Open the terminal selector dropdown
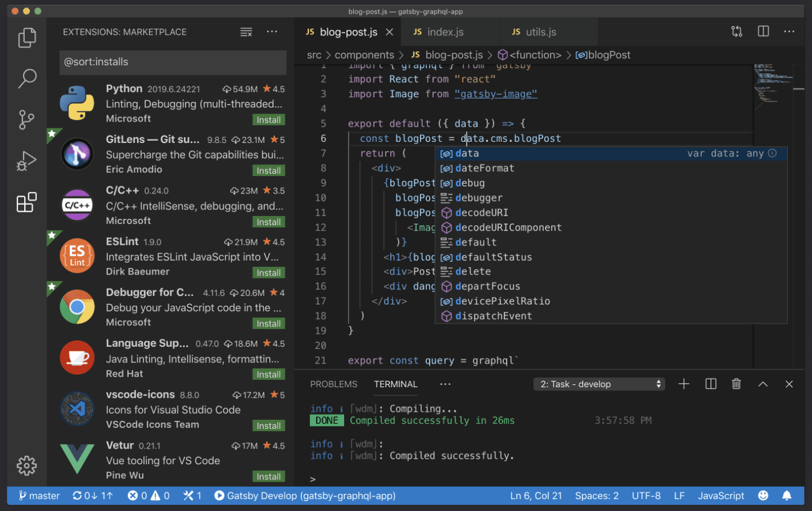 coord(599,384)
